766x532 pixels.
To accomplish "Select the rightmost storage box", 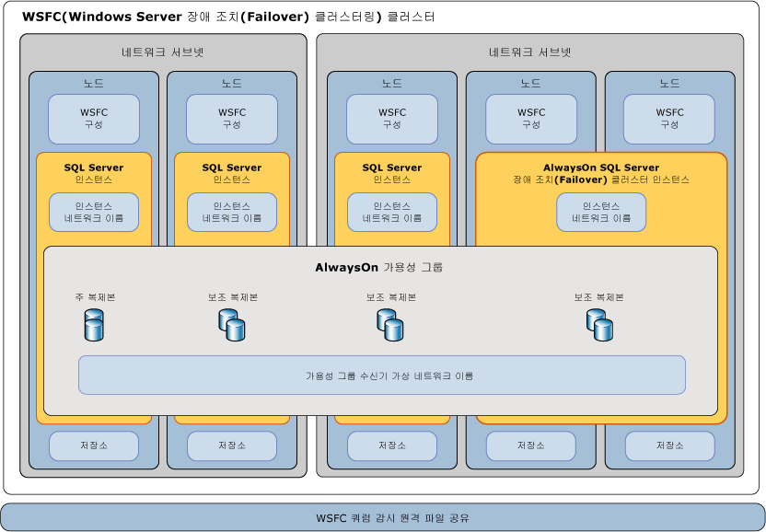I will 668,445.
